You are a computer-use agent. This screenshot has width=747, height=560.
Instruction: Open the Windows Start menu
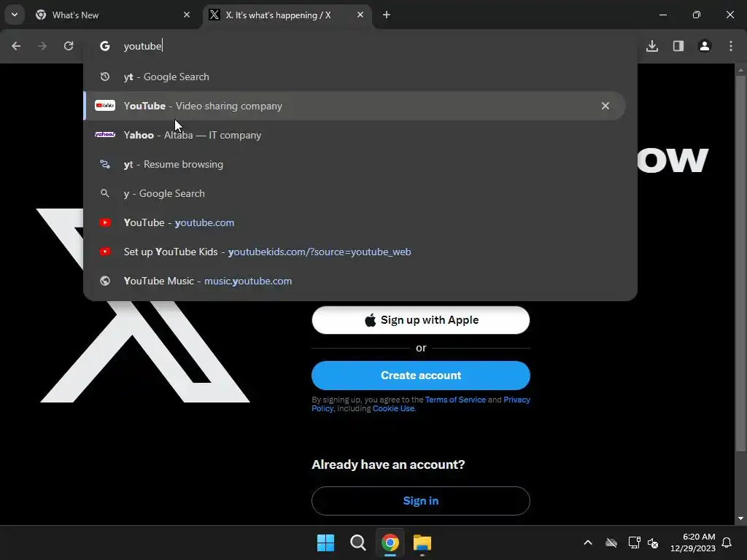[x=326, y=542]
